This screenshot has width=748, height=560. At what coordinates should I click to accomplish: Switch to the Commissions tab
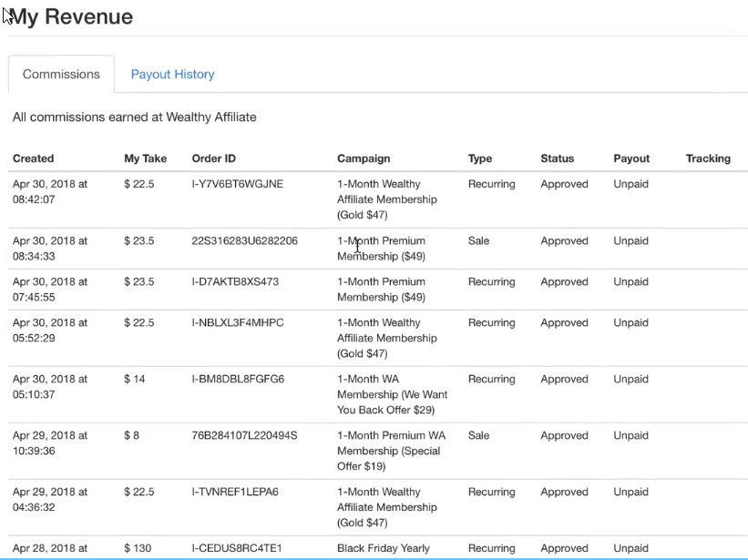61,75
